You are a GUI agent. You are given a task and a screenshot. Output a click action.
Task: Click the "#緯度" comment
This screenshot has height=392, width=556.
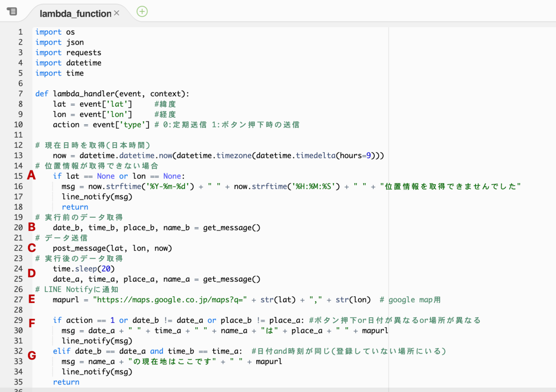[165, 104]
